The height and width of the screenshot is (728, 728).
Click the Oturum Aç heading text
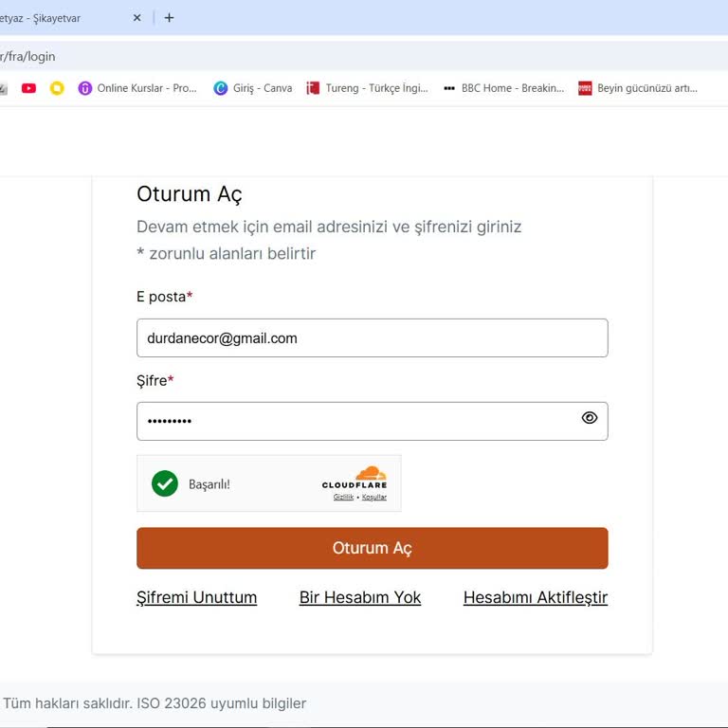click(190, 194)
